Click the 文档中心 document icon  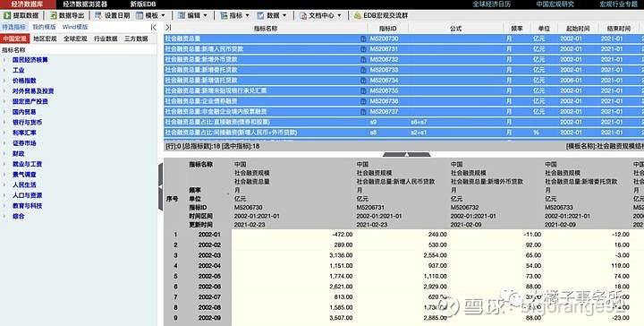tap(303, 15)
